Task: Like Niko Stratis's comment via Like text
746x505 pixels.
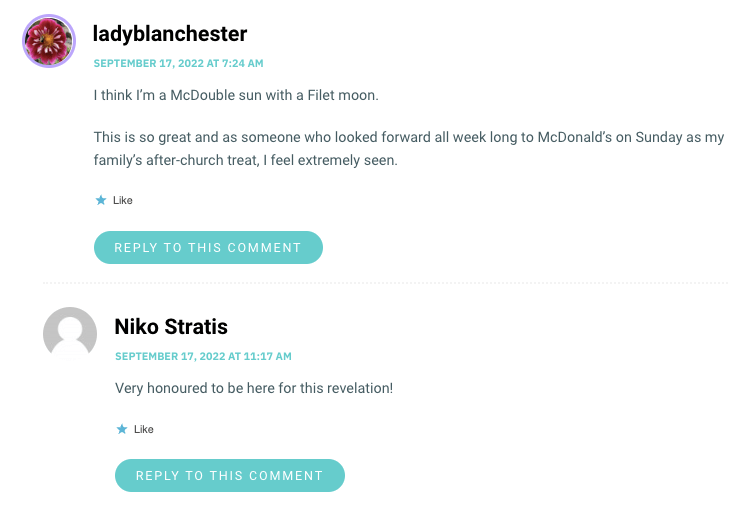Action: point(144,429)
